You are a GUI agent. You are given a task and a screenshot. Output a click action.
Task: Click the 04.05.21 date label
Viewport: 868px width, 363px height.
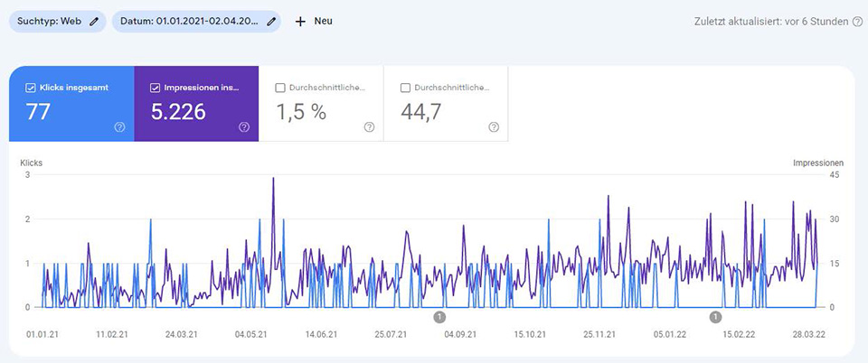coord(251,334)
